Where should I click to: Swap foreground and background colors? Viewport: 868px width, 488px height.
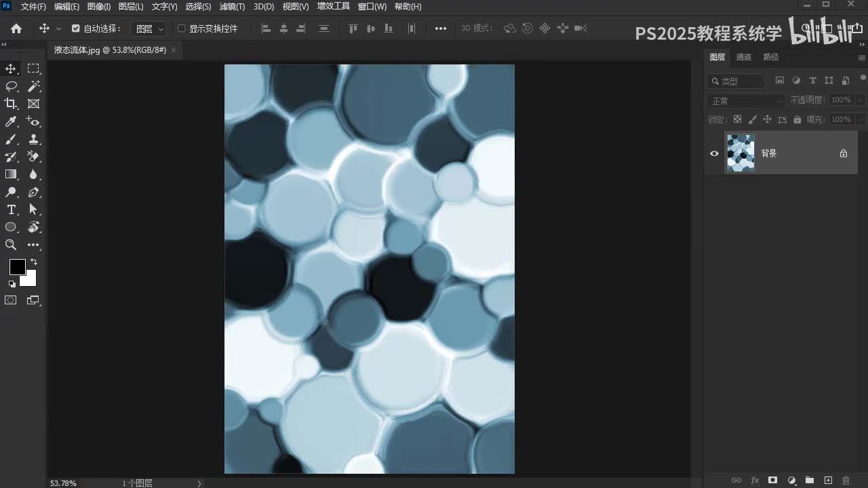click(34, 262)
